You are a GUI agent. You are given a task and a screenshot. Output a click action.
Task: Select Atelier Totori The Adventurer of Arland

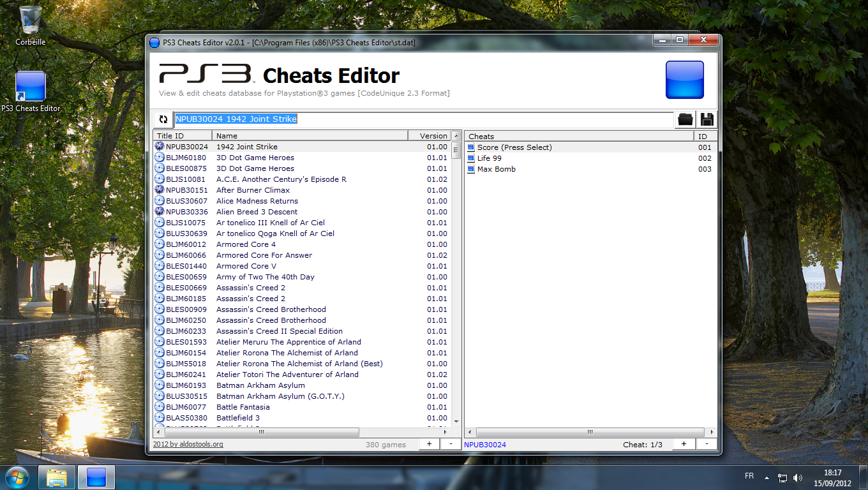point(302,375)
